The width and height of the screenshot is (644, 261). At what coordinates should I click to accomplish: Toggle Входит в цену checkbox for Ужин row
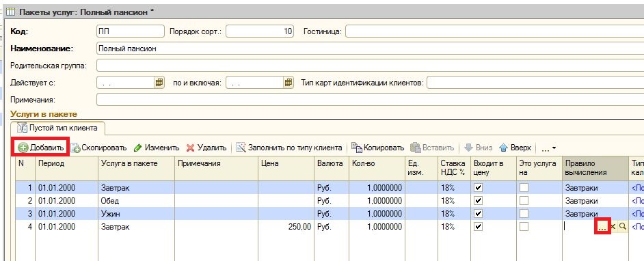(x=479, y=213)
